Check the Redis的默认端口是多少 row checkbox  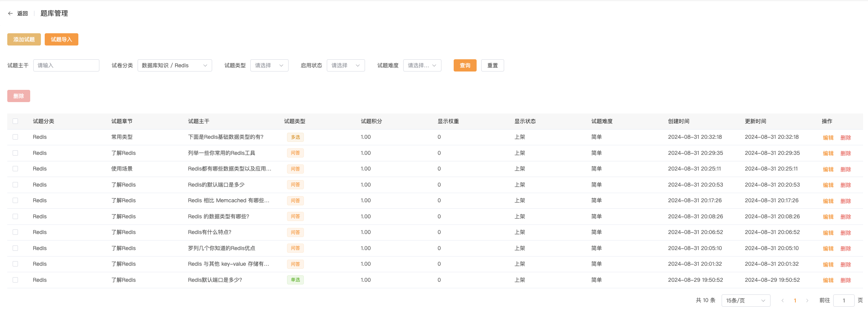click(15, 185)
